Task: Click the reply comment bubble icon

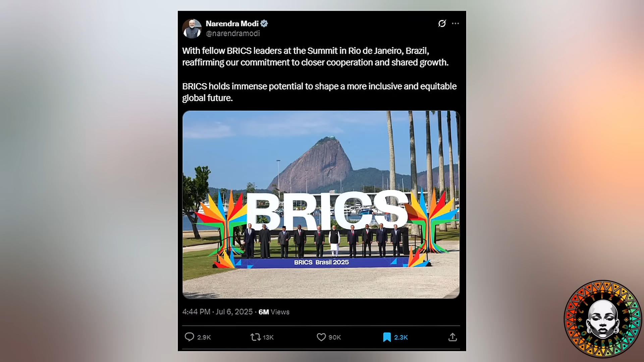Action: click(x=190, y=337)
